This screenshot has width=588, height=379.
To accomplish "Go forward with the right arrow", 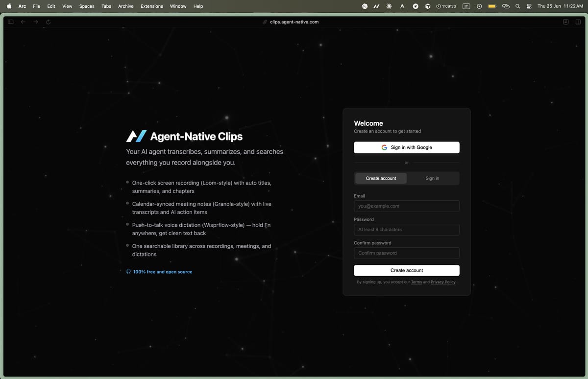I will 36,22.
